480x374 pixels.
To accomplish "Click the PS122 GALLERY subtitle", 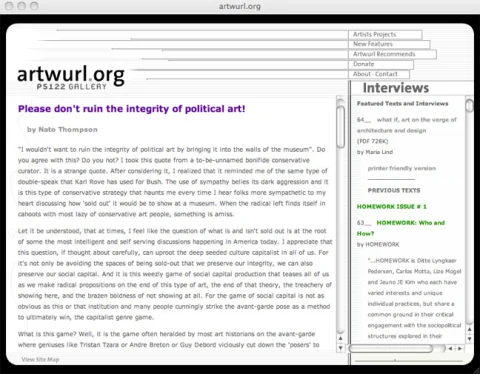I will click(72, 87).
